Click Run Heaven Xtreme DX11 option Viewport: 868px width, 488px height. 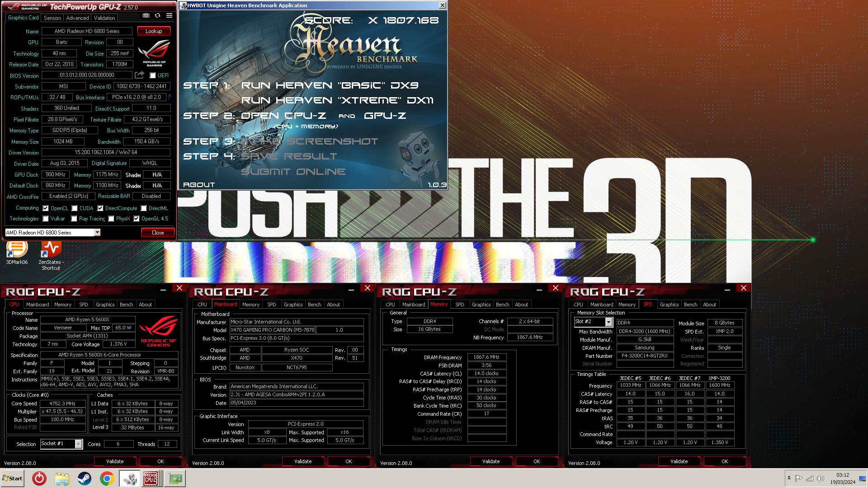(x=338, y=100)
